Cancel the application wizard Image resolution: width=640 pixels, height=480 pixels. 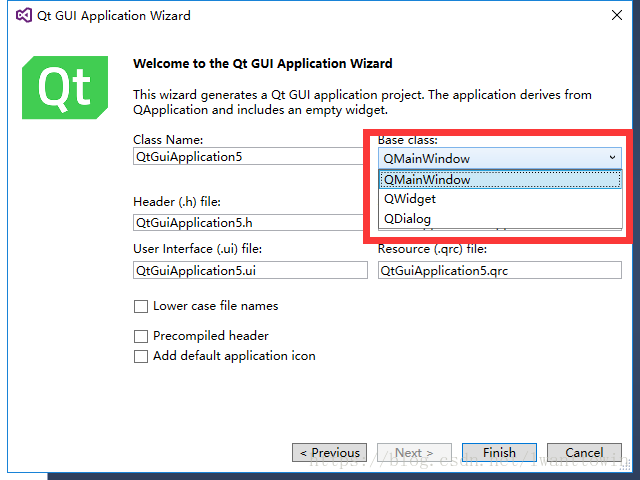(584, 453)
